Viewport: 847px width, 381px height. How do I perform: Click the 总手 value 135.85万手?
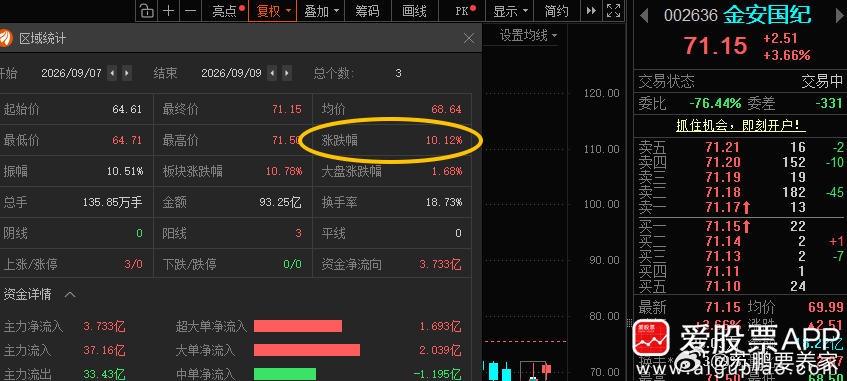[x=112, y=203]
